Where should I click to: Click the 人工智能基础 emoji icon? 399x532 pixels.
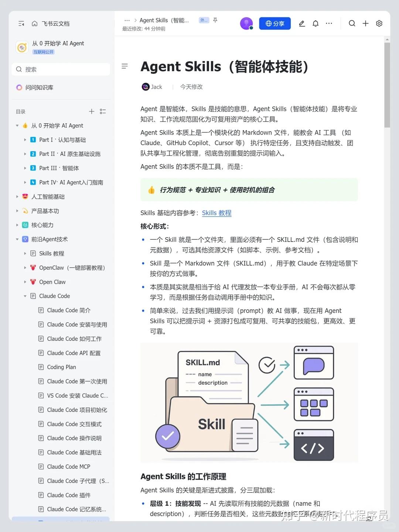(25, 197)
